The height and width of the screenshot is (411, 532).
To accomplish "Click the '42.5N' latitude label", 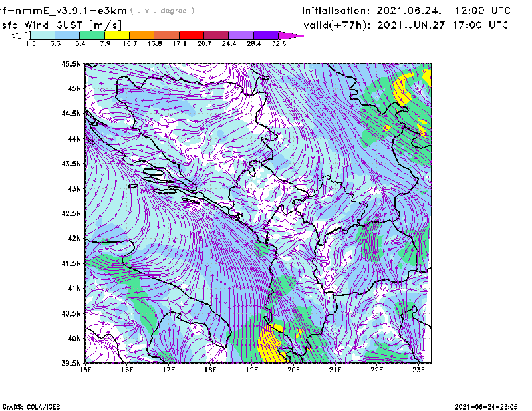I will coord(72,213).
